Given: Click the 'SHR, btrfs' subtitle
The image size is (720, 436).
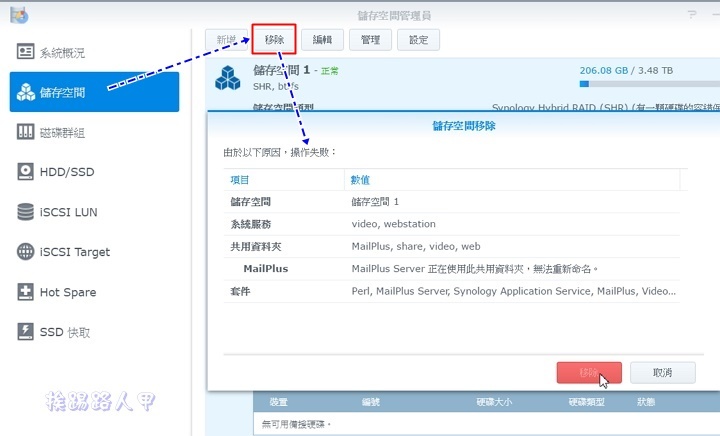Looking at the screenshot, I should (x=276, y=86).
